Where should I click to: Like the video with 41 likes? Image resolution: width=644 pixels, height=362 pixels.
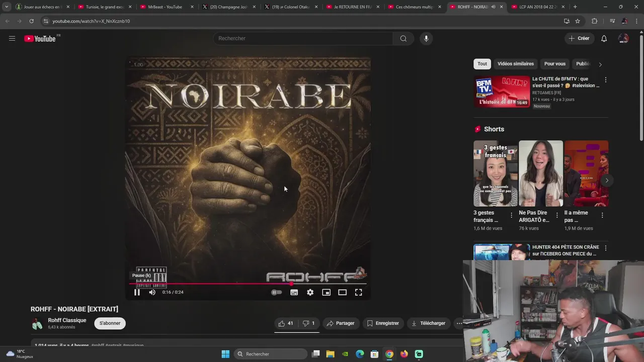coord(286,323)
